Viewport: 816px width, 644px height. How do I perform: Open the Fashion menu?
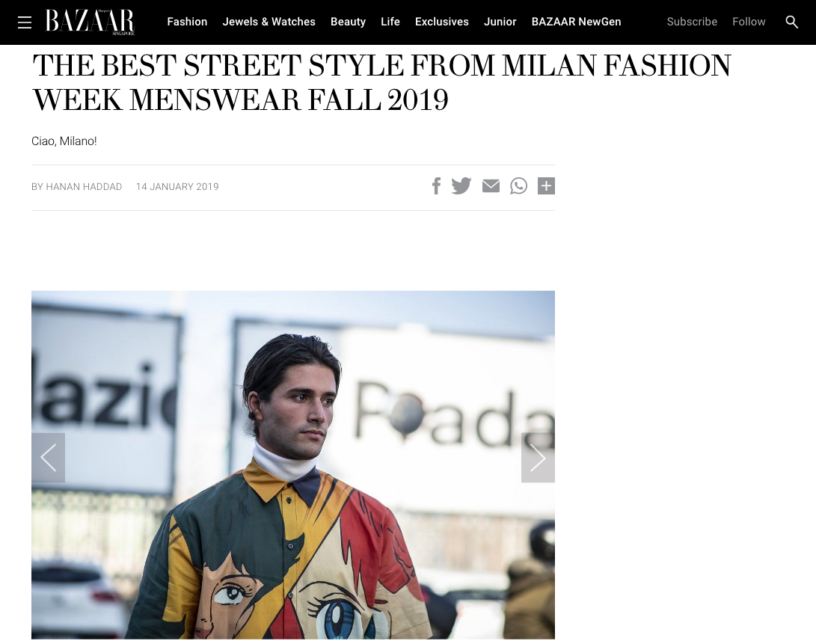(x=187, y=22)
